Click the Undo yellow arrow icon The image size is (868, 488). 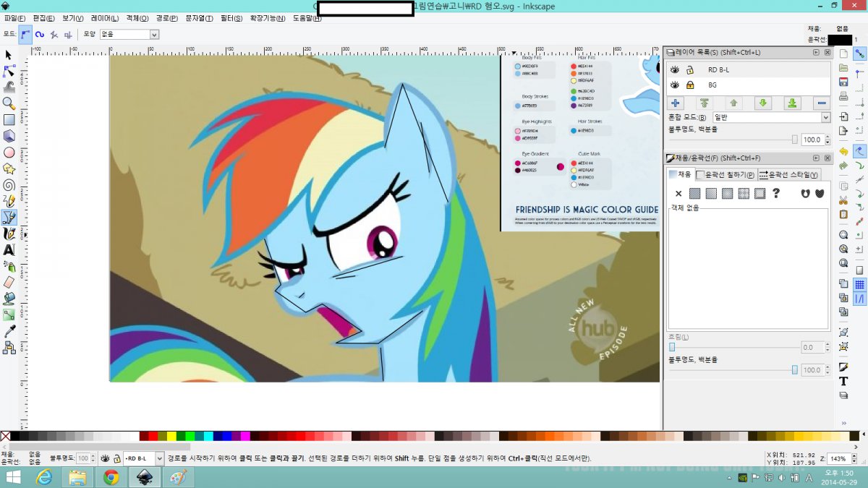coord(843,152)
